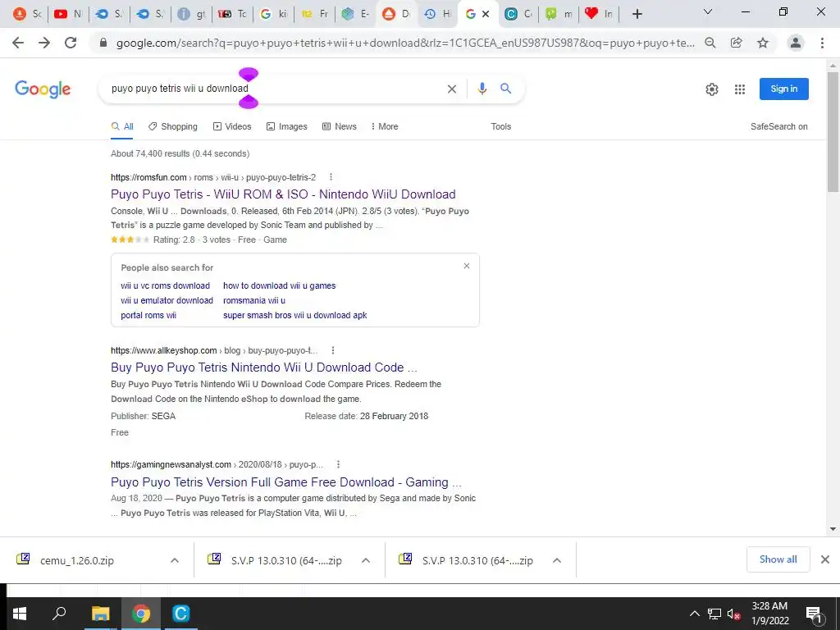The height and width of the screenshot is (630, 840).
Task: Close the active Google tab
Action: pyautogui.click(x=486, y=14)
